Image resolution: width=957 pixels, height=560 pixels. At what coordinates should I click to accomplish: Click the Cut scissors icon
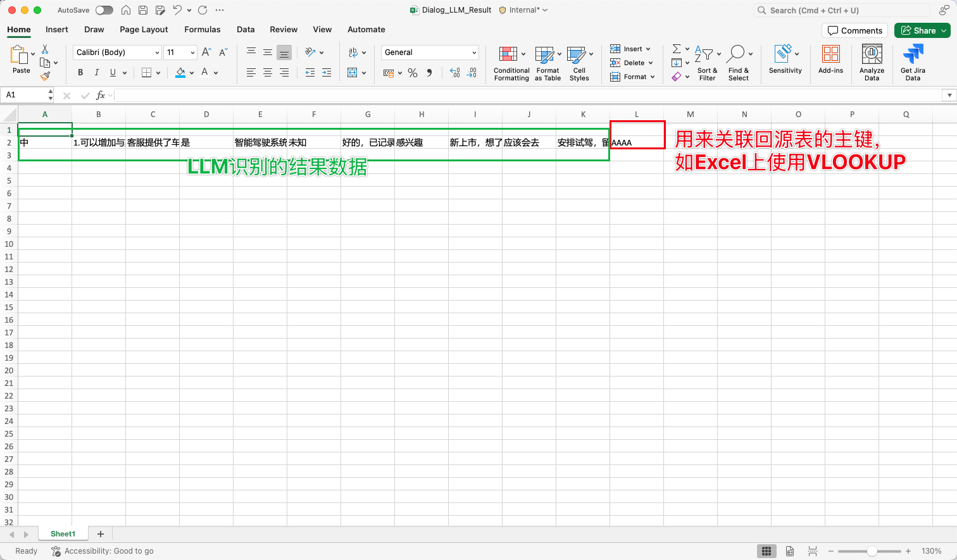click(x=45, y=49)
